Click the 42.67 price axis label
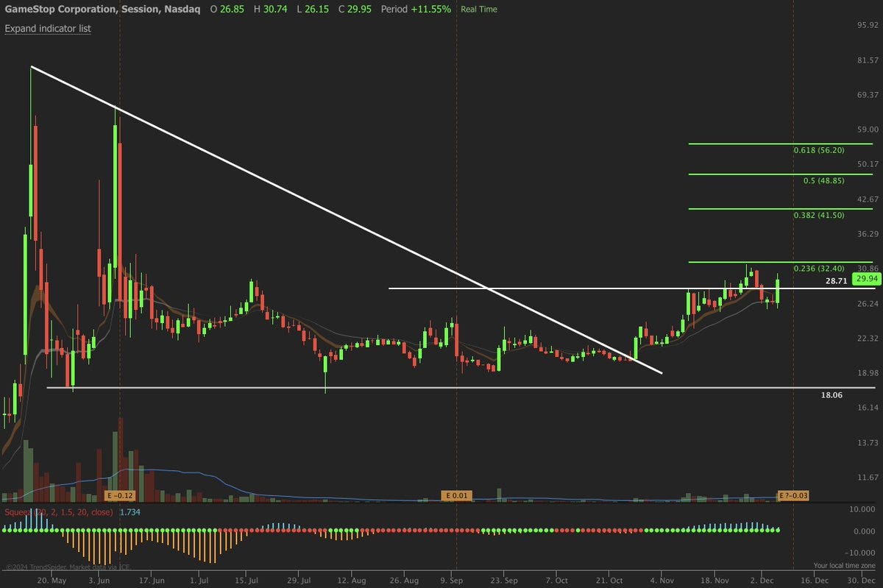 868,199
